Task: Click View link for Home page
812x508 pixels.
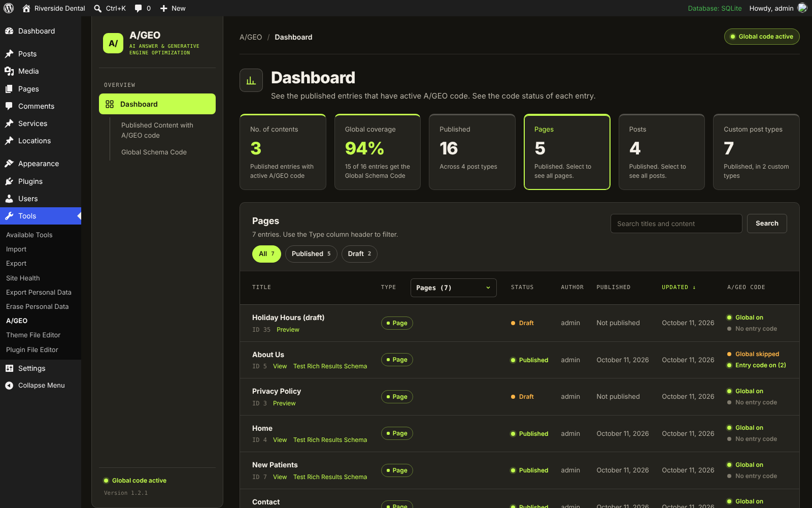Action: [280, 440]
